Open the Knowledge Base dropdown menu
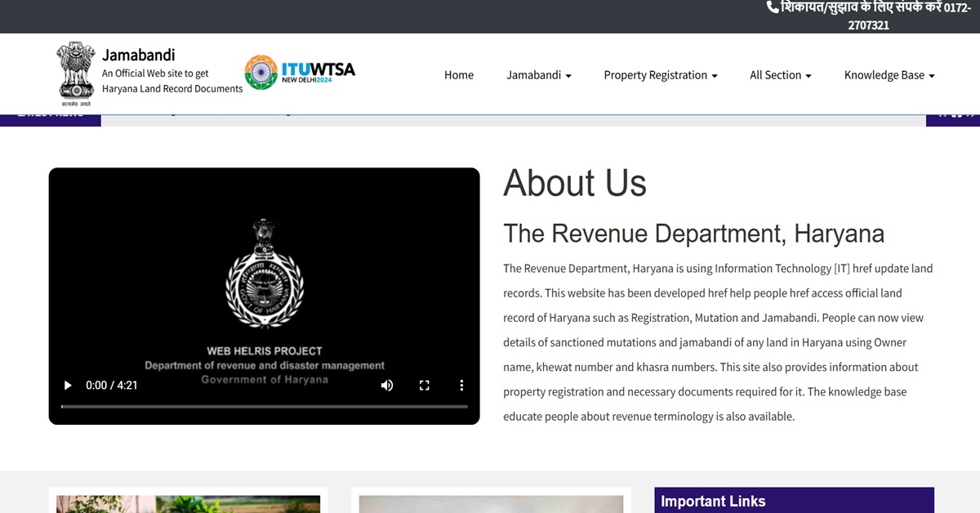 tap(889, 75)
